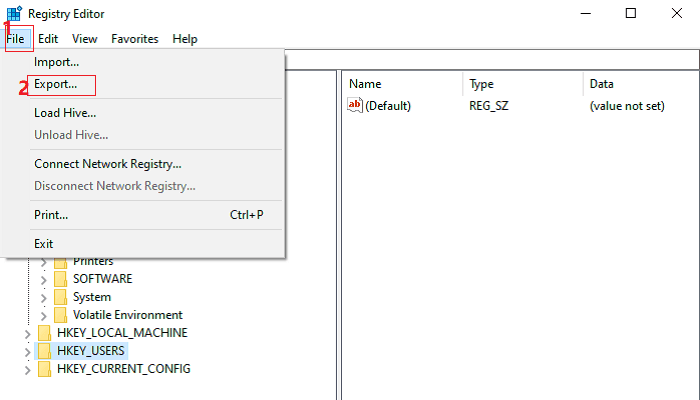Viewport: 700px width, 400px height.
Task: Select the HKEY_LOCAL_MACHINE tree item
Action: (x=122, y=333)
